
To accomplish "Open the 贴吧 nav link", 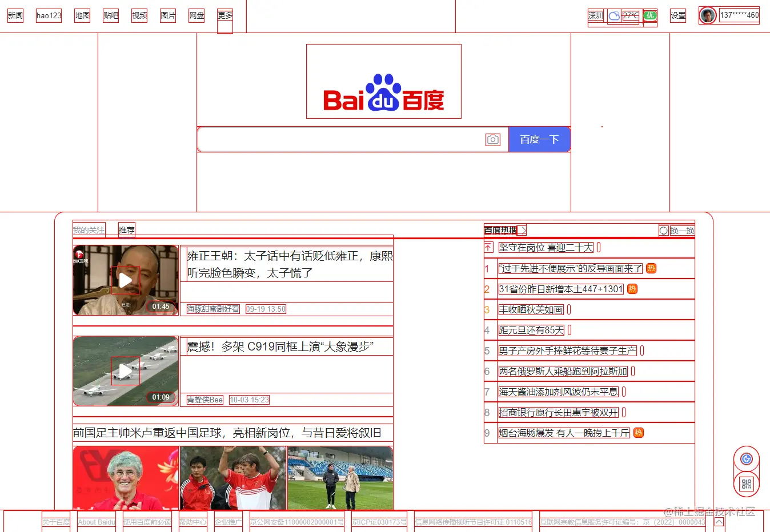I will [x=111, y=15].
